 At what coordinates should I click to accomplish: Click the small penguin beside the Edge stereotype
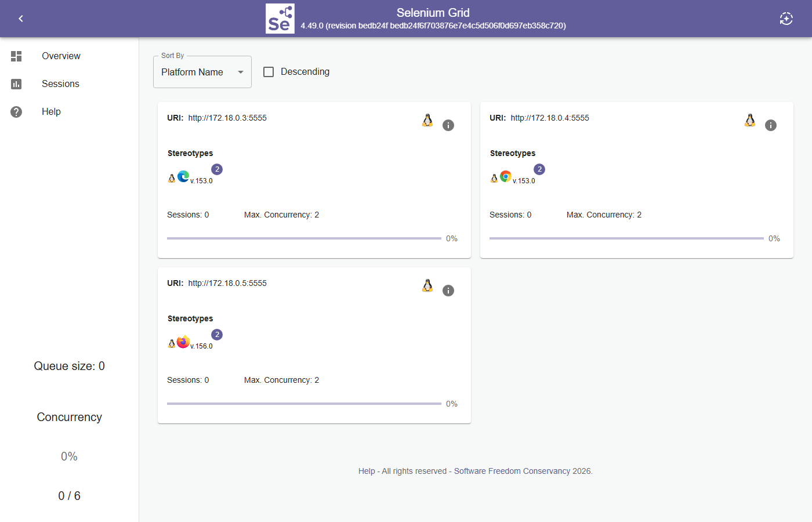pos(172,179)
